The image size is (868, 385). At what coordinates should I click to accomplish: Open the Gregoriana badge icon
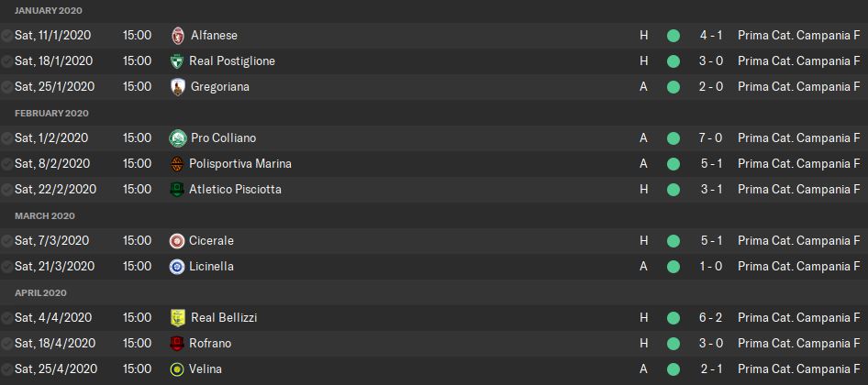tap(177, 87)
